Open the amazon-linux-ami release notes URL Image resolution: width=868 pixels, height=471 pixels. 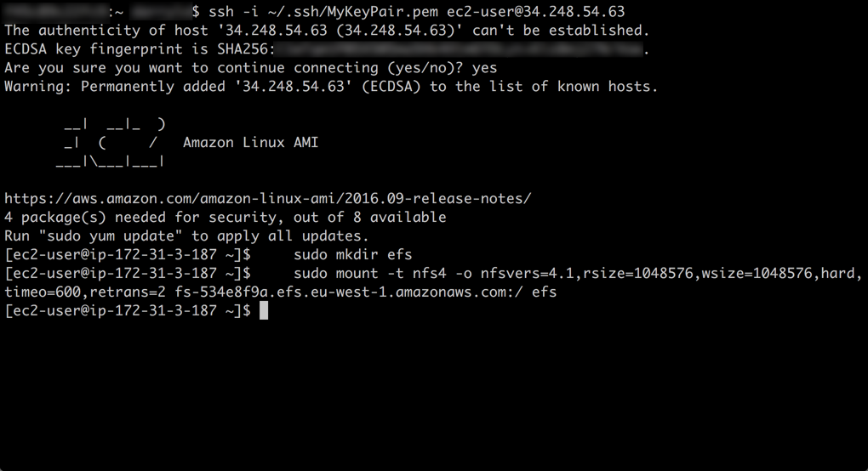point(268,199)
